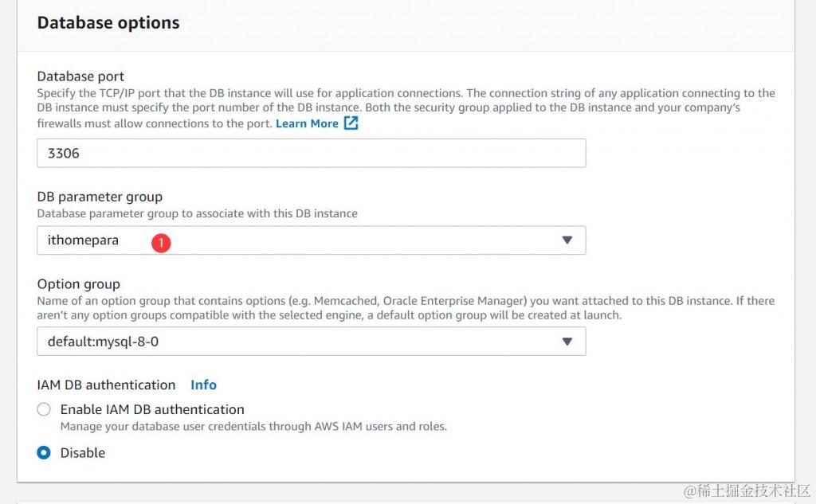
Task: Click the 3306 port value text
Action: click(64, 153)
